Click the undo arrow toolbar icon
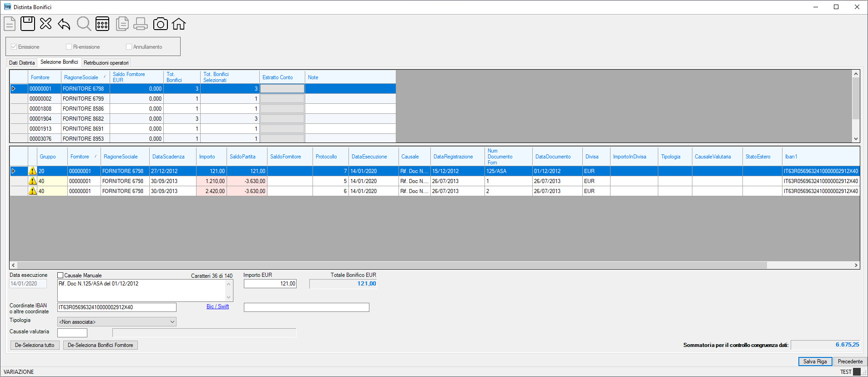 point(64,24)
